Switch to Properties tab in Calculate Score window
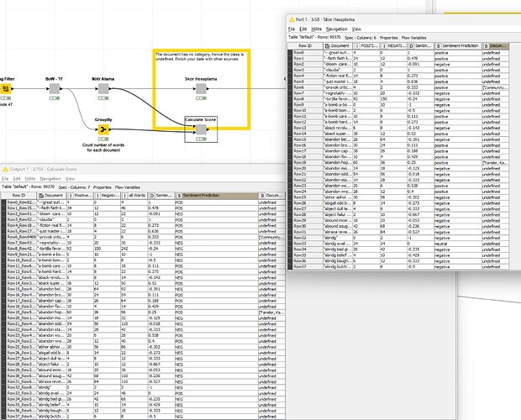 coord(102,187)
